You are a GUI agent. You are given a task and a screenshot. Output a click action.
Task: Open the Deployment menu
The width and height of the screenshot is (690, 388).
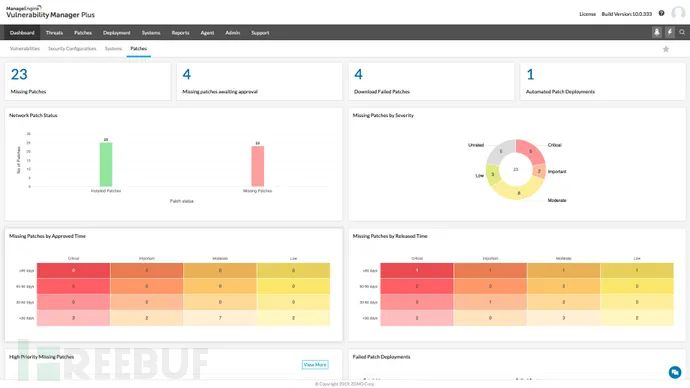117,33
